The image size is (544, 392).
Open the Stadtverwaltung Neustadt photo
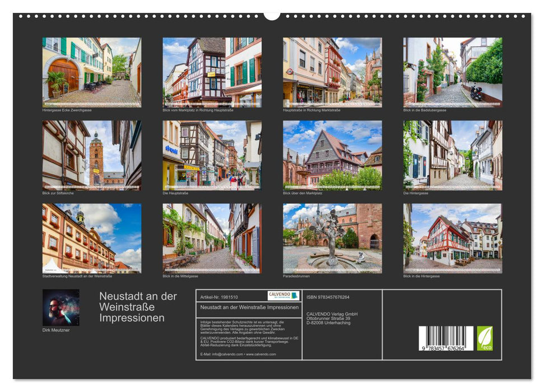point(92,238)
